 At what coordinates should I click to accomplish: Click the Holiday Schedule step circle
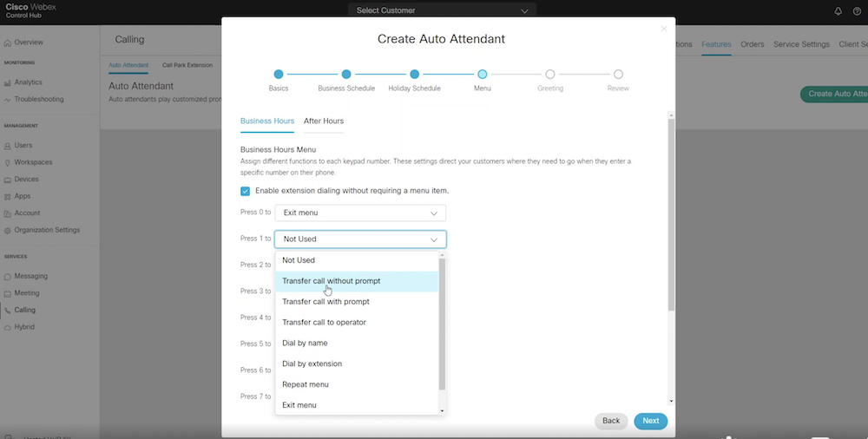click(x=414, y=75)
